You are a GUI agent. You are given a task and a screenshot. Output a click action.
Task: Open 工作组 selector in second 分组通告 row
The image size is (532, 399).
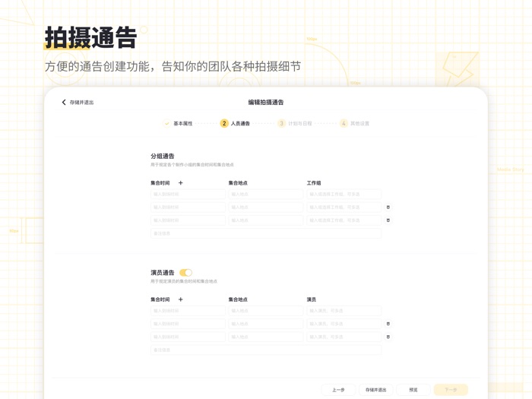(344, 207)
